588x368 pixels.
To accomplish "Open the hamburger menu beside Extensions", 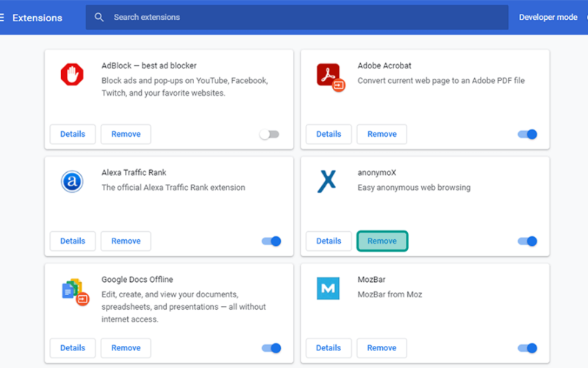I will click(x=2, y=17).
